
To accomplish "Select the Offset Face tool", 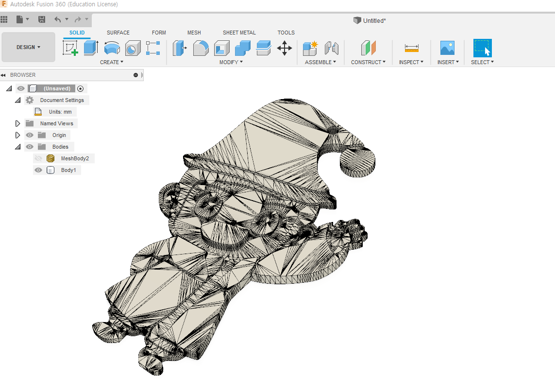I will point(264,48).
